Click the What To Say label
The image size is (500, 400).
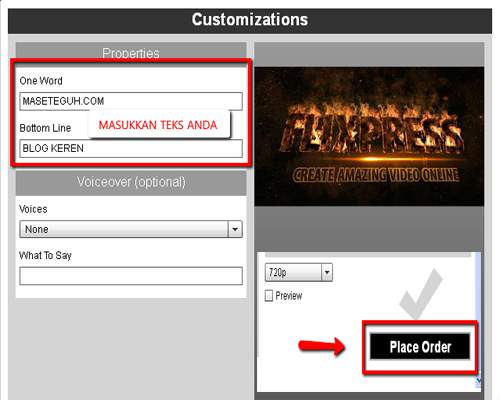(x=45, y=256)
